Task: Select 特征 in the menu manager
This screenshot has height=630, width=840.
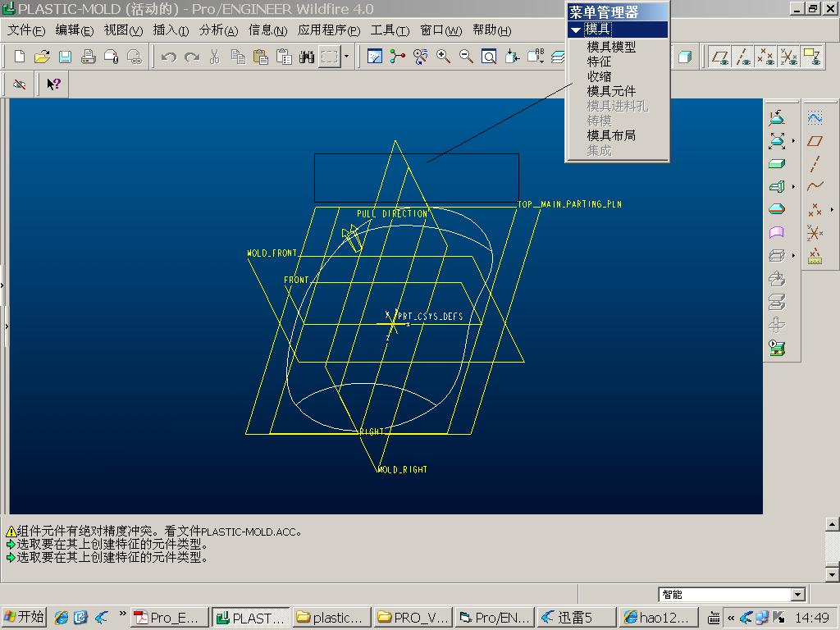Action: point(599,62)
